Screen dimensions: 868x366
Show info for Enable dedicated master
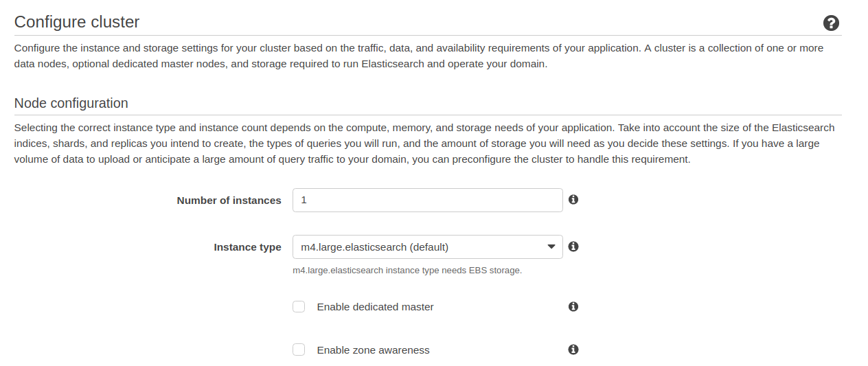pos(573,307)
